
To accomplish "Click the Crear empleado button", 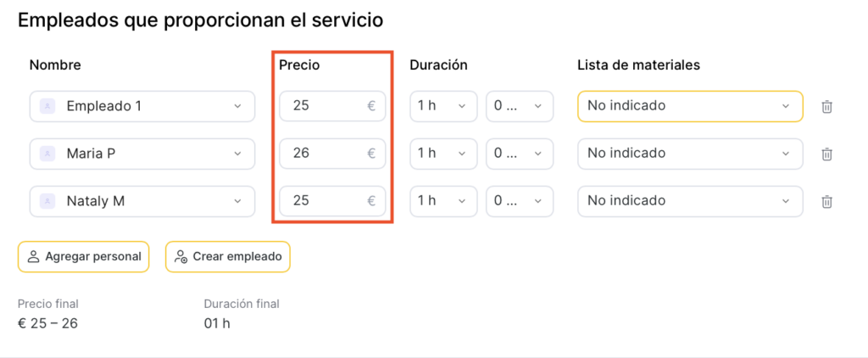I will point(228,256).
